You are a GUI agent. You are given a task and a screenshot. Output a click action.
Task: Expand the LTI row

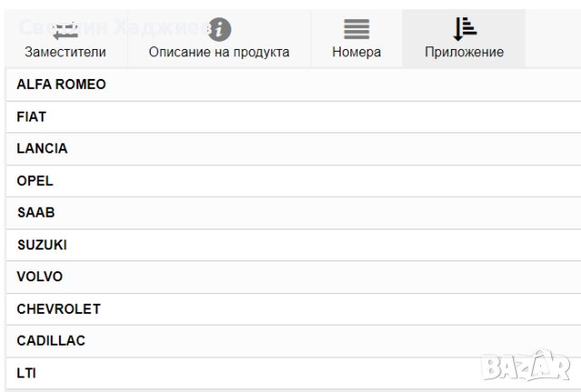point(26,373)
